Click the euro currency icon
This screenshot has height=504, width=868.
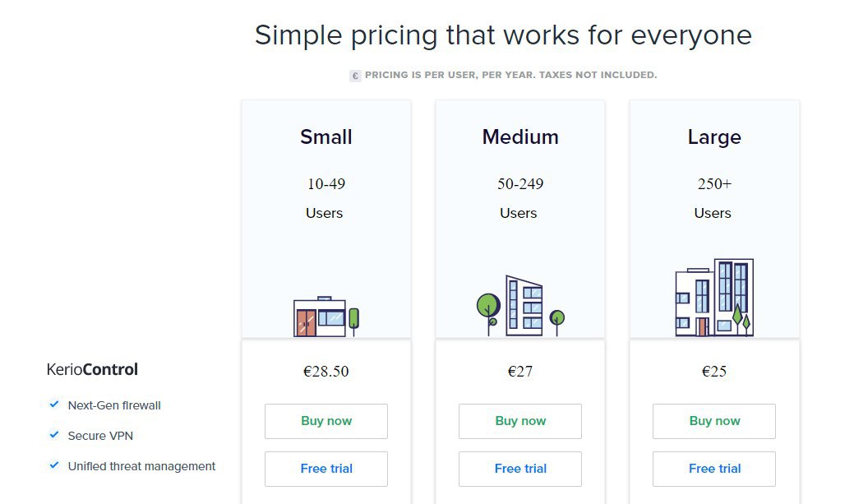pyautogui.click(x=355, y=76)
